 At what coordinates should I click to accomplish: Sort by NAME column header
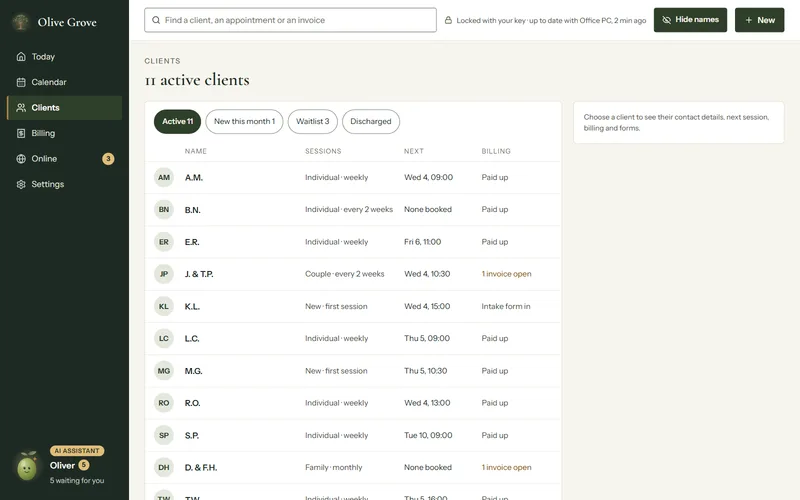196,151
